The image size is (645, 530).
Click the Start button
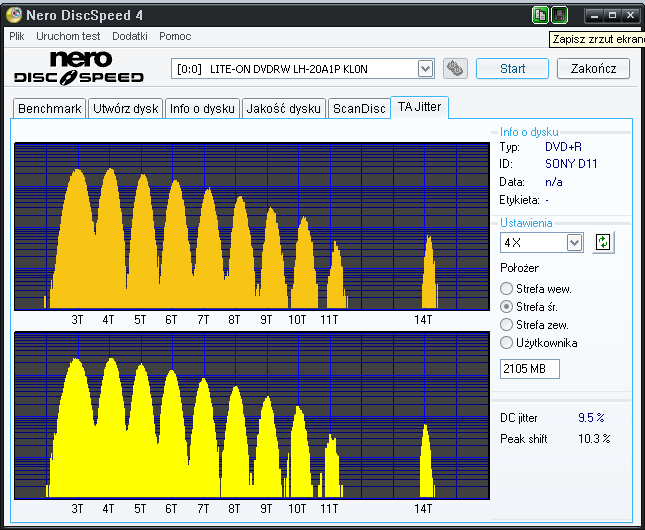512,68
